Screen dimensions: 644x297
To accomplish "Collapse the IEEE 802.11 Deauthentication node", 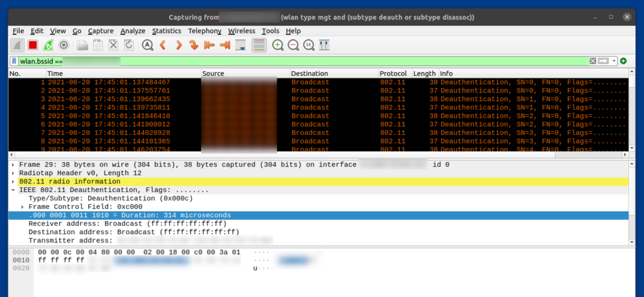I will [14, 190].
